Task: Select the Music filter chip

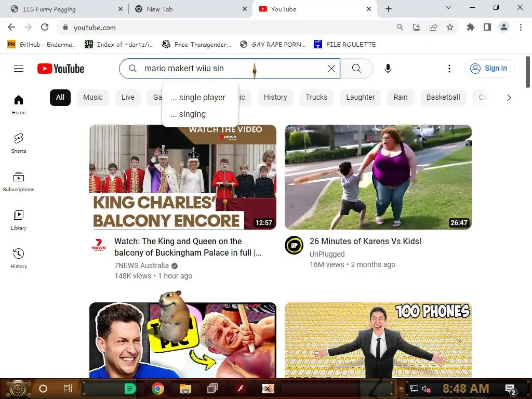Action: pyautogui.click(x=92, y=97)
